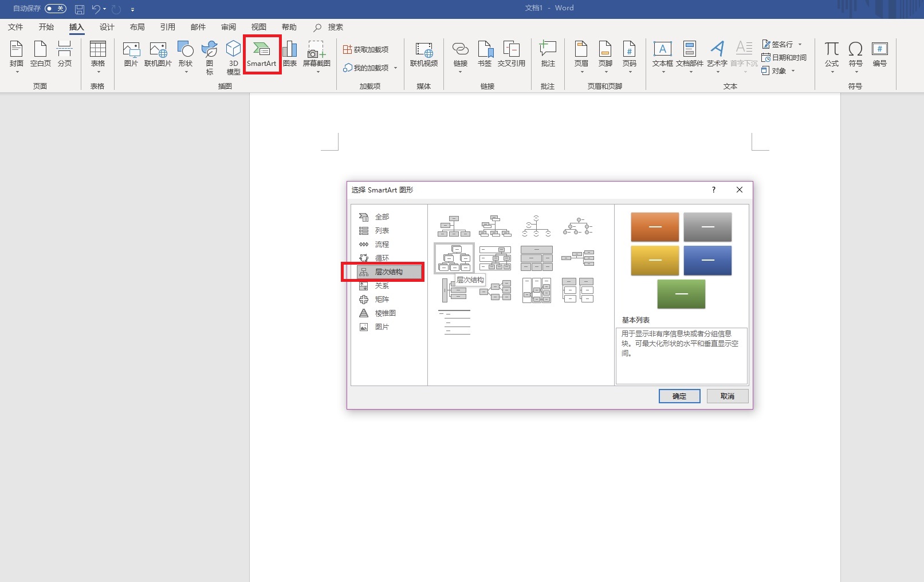Insert date and time (日期和时间)

[784, 57]
